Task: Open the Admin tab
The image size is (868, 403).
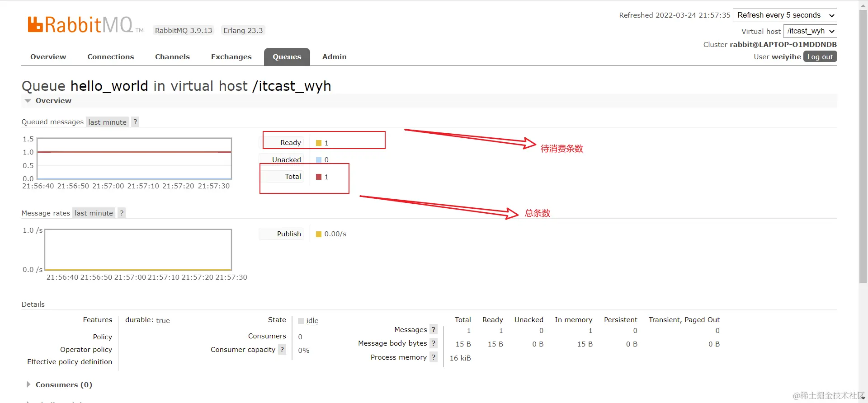Action: click(x=334, y=57)
